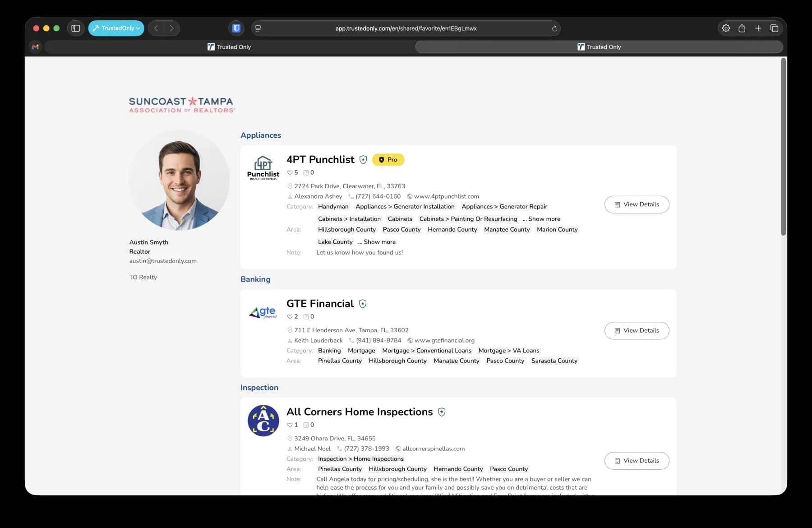The width and height of the screenshot is (812, 528).
Task: Click the Suncoast Tampa Realtors logo
Action: 182,105
